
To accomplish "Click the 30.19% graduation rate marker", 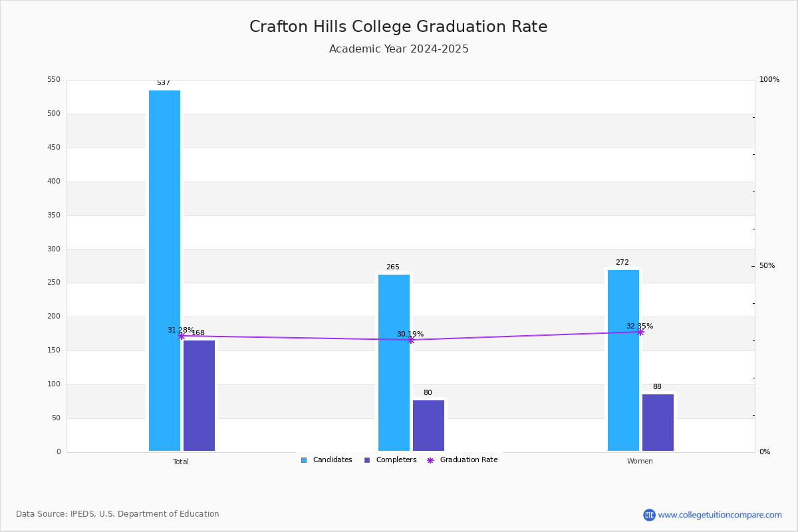I will (x=410, y=340).
